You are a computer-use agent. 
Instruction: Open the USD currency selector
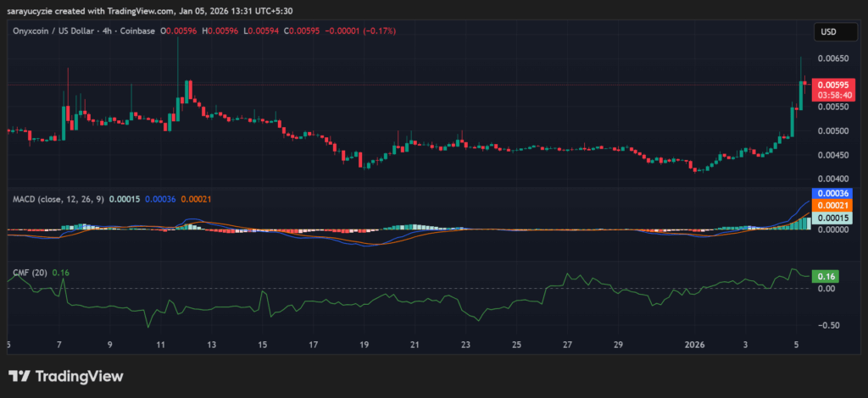[828, 32]
